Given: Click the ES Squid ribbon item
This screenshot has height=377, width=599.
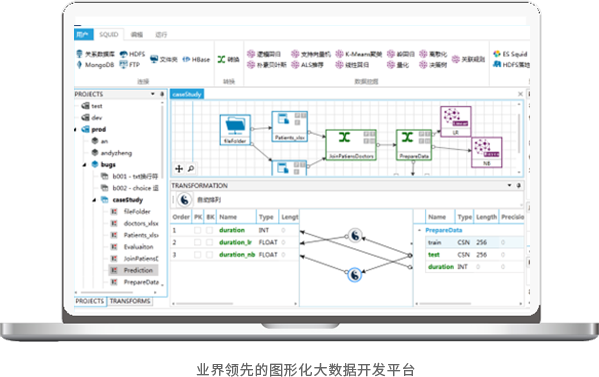Looking at the screenshot, I should point(510,54).
